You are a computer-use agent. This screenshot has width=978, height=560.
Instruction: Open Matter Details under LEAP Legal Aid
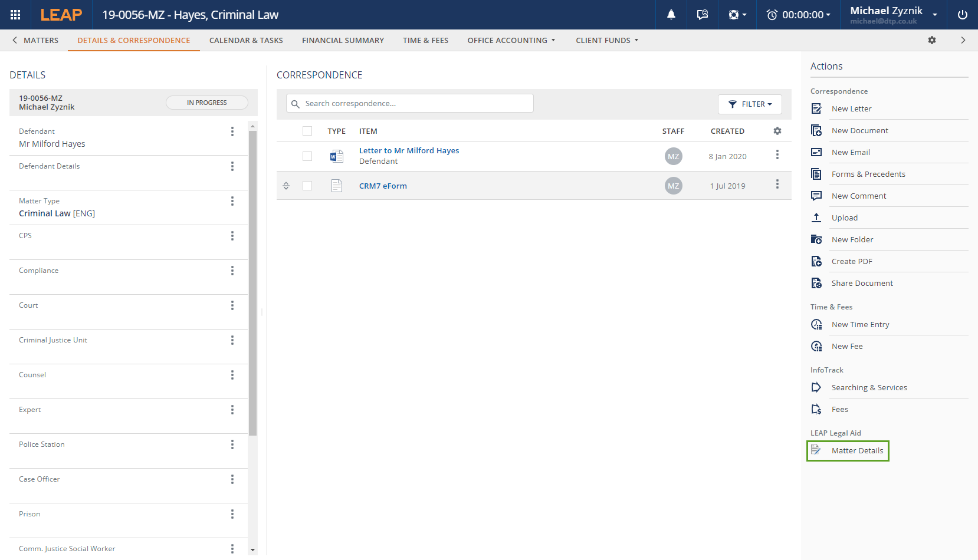click(857, 450)
